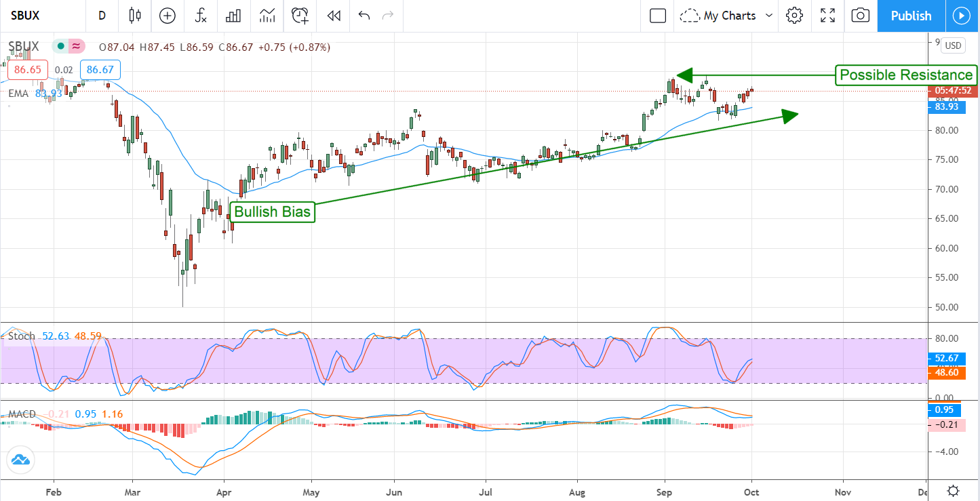Open the fx Indicators dialog
The height and width of the screenshot is (501, 980).
pos(201,16)
